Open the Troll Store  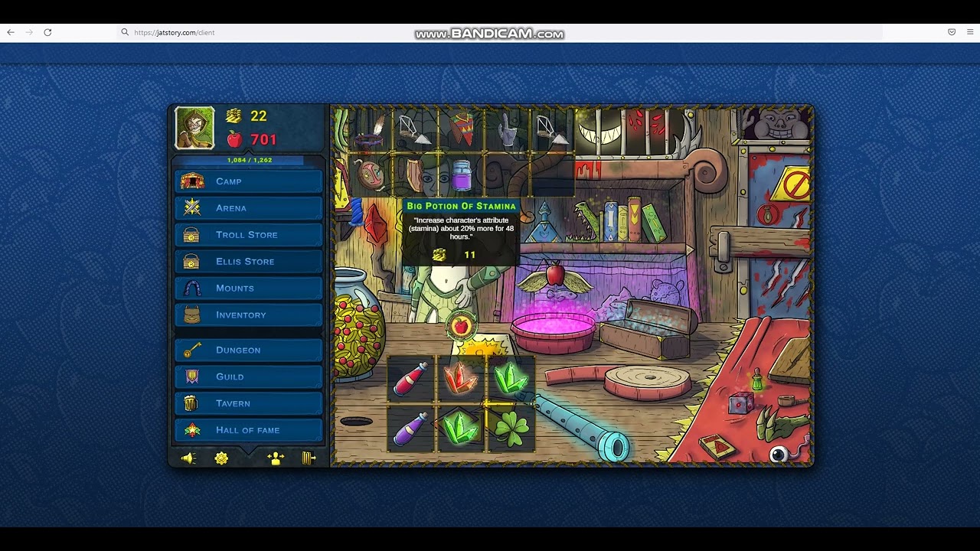[x=249, y=235]
